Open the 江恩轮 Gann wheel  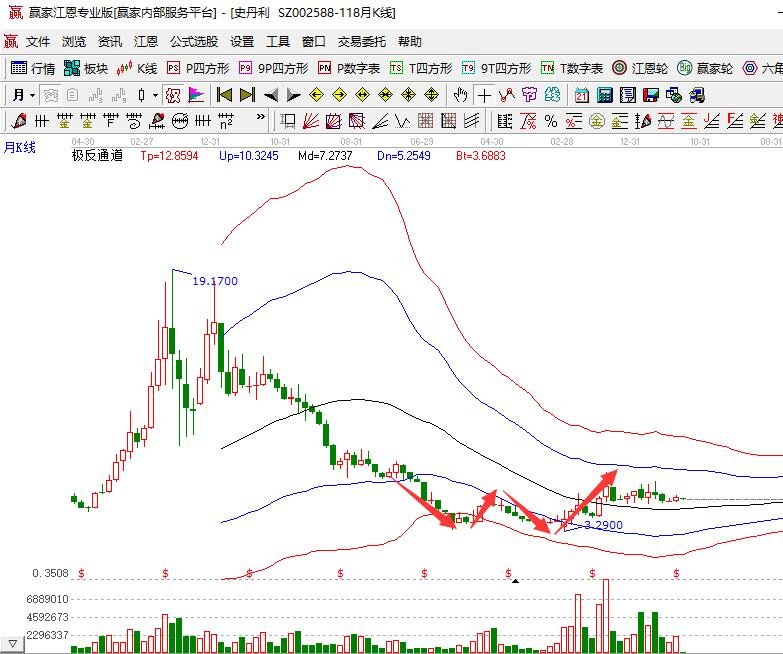coord(640,68)
